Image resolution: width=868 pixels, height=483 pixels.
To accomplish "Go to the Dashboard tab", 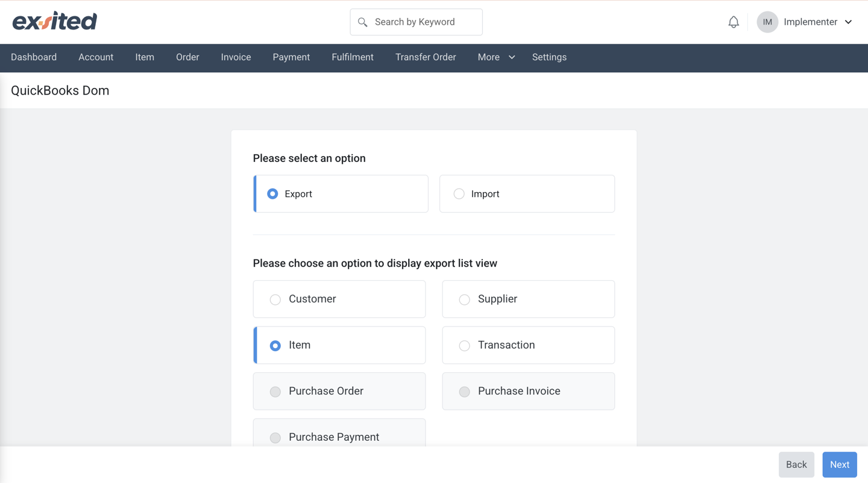I will tap(34, 57).
